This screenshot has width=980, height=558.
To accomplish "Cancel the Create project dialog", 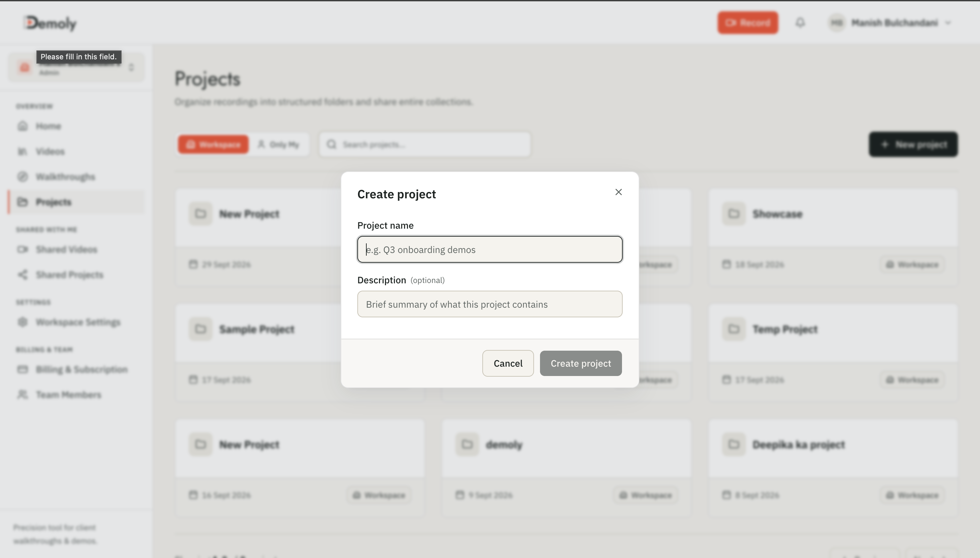I will click(508, 363).
